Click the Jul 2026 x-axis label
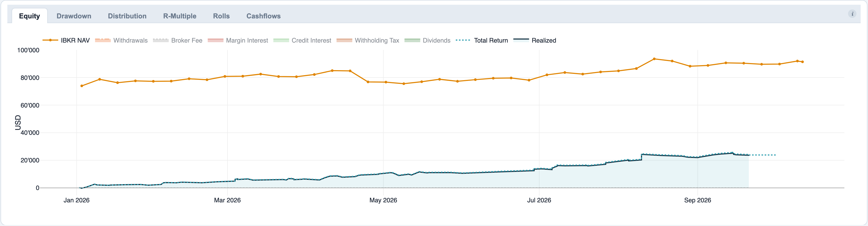868x226 pixels. (x=539, y=200)
